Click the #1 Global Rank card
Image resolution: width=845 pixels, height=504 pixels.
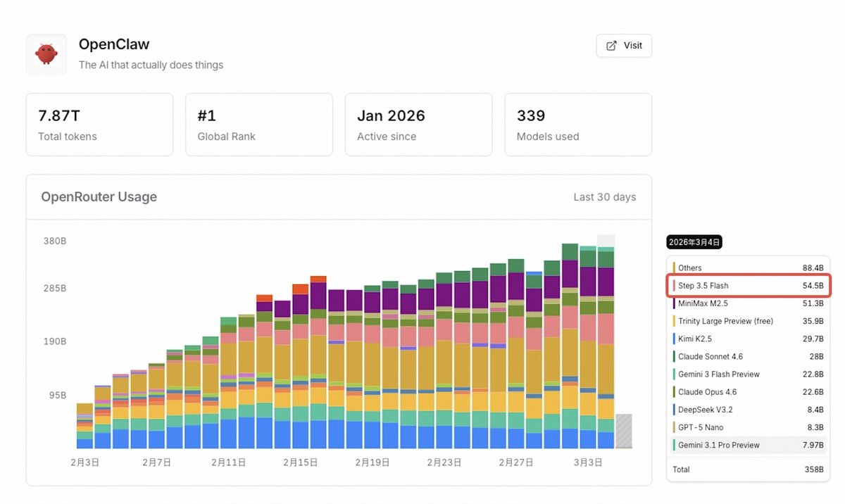click(259, 125)
